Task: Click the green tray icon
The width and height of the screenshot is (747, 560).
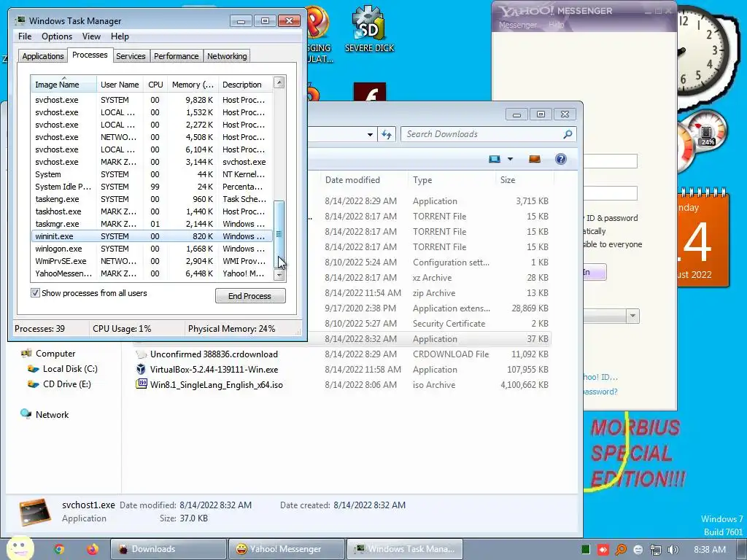Action: [586, 550]
